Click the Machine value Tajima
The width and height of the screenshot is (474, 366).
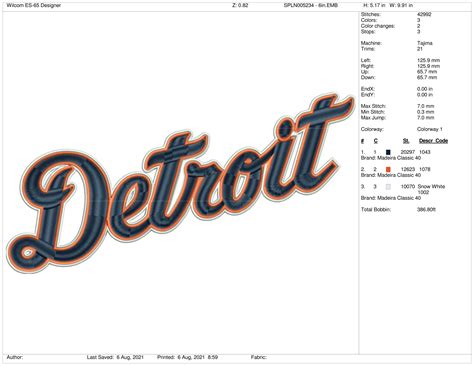tap(425, 43)
